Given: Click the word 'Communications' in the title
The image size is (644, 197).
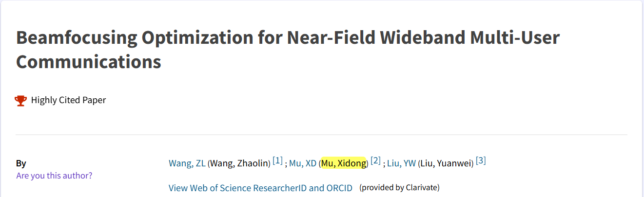Looking at the screenshot, I should pyautogui.click(x=89, y=62).
